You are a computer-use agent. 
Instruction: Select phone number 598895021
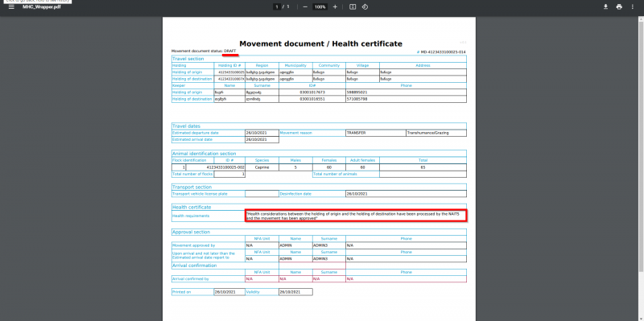357,93
